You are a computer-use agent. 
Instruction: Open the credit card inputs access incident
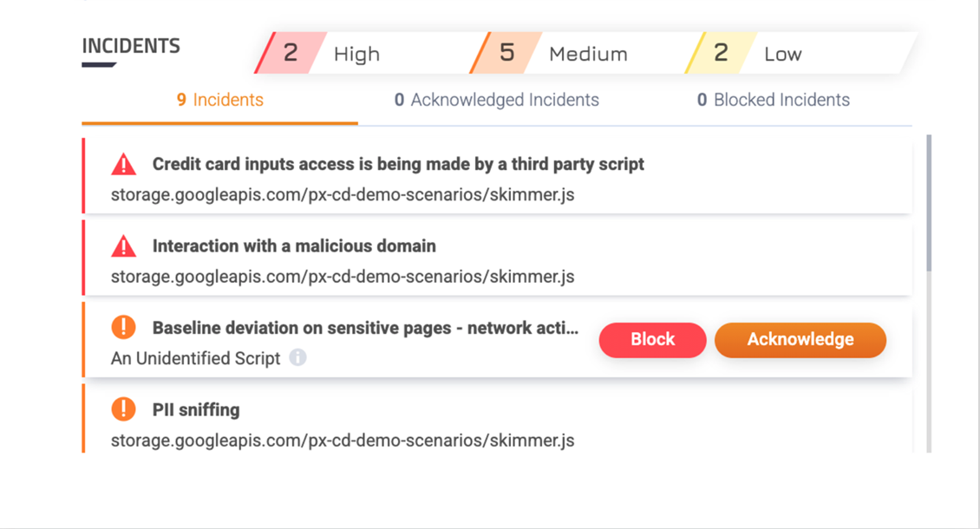point(398,164)
